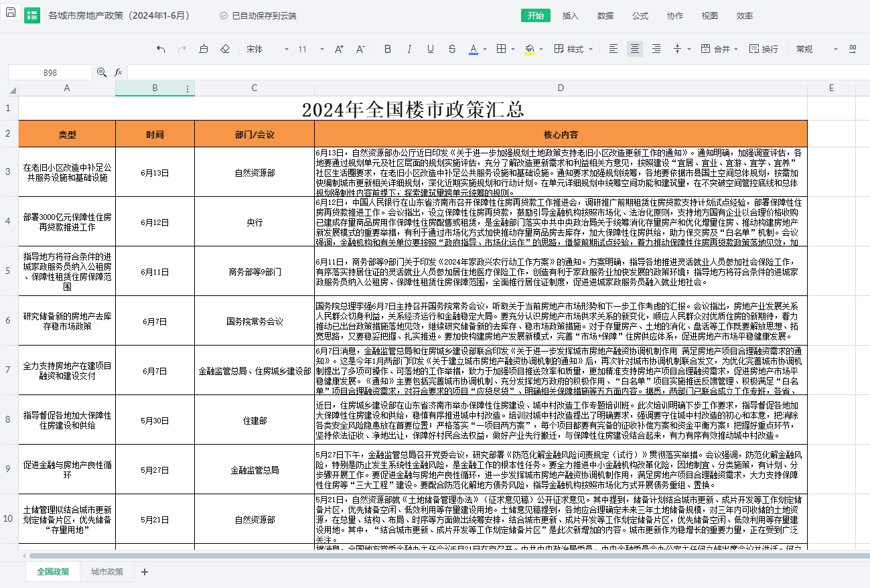Viewport: 870px width, 588px height.
Task: Open the 视图 ribbon tab
Action: point(710,15)
